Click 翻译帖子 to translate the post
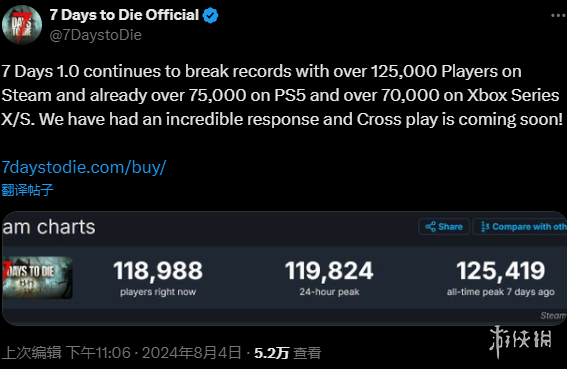The image size is (567, 369). [x=27, y=190]
